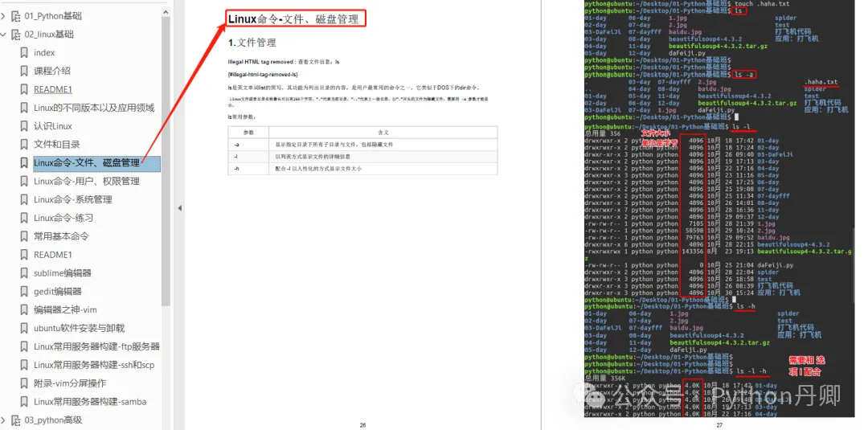Open the index bookmark entry
This screenshot has width=868, height=430.
pyautogui.click(x=44, y=52)
